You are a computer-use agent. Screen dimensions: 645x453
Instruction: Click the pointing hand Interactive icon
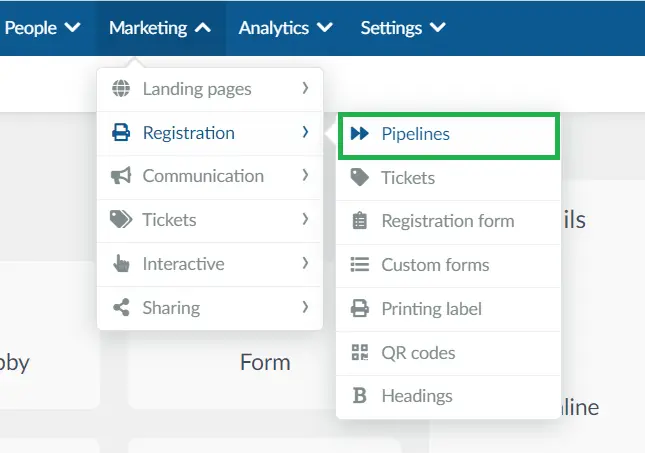pyautogui.click(x=121, y=263)
